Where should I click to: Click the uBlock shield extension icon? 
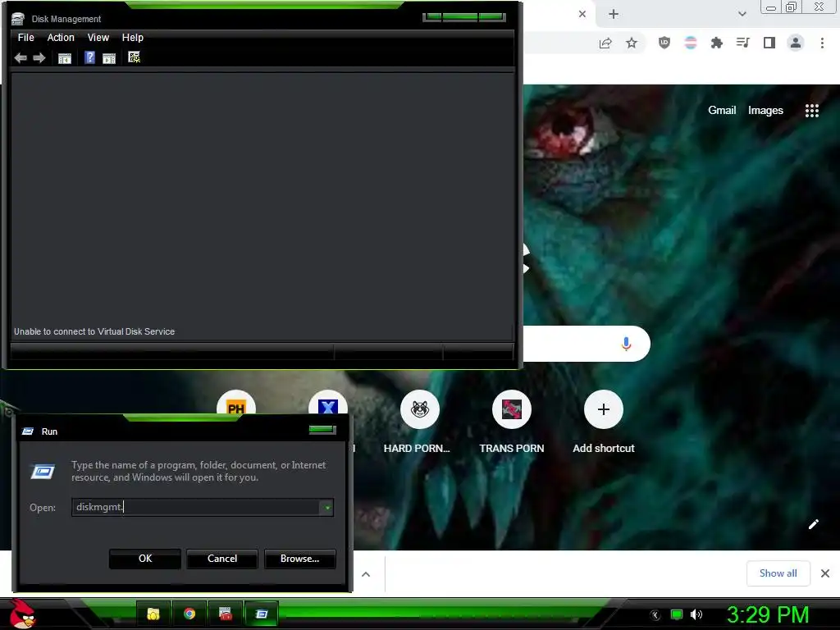coord(664,43)
